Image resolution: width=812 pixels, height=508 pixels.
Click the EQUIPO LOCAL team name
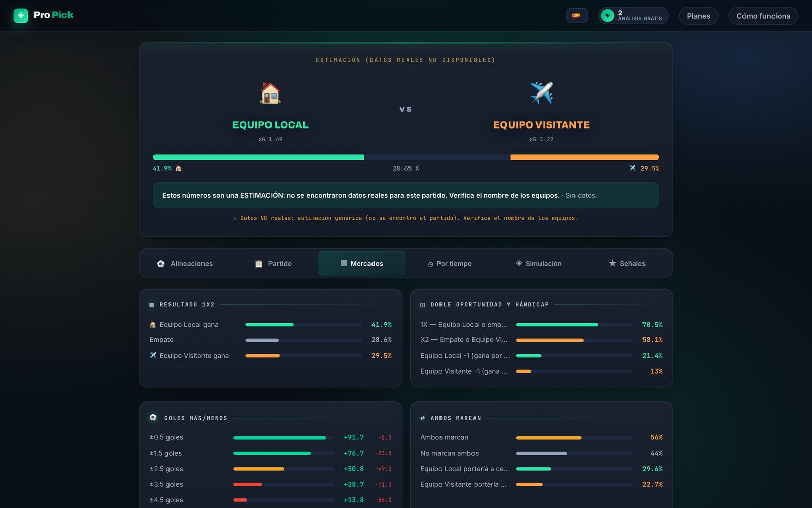pyautogui.click(x=270, y=125)
